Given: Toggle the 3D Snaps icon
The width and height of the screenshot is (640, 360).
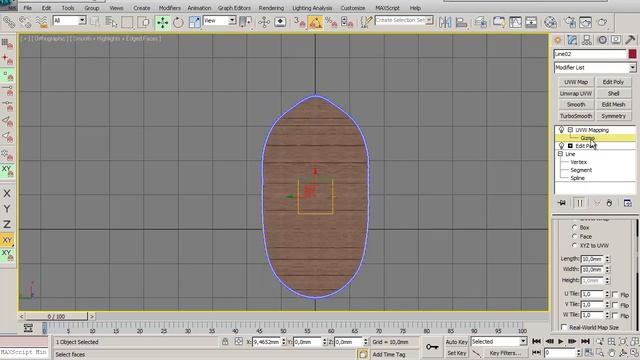Looking at the screenshot, I should click(299, 22).
